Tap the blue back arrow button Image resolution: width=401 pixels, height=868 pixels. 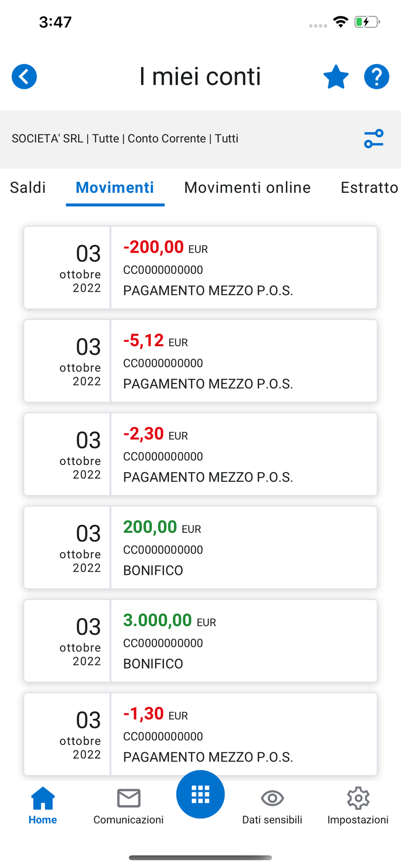click(x=24, y=77)
